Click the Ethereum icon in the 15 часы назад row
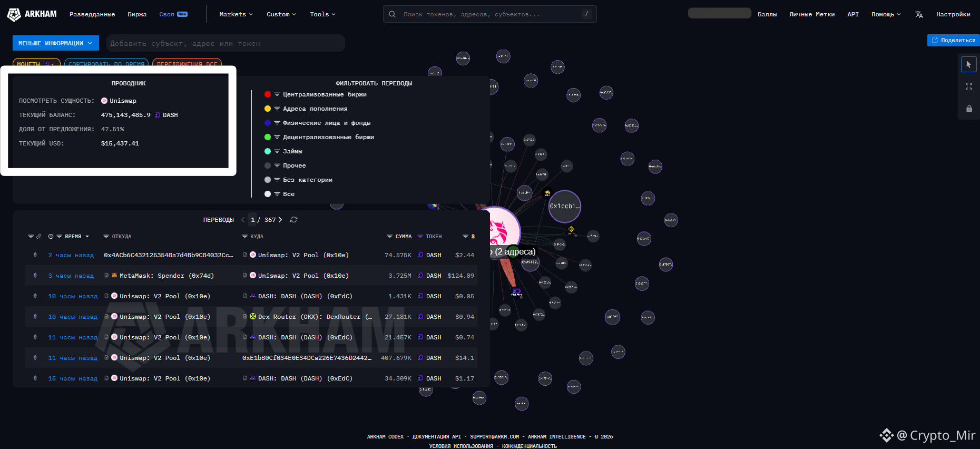Image resolution: width=980 pixels, height=449 pixels. pyautogui.click(x=35, y=378)
